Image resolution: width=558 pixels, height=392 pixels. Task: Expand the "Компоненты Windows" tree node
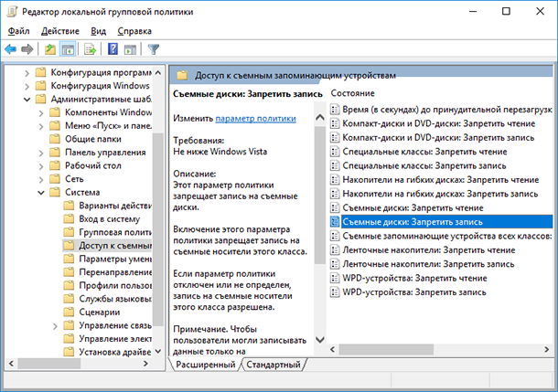pos(41,113)
